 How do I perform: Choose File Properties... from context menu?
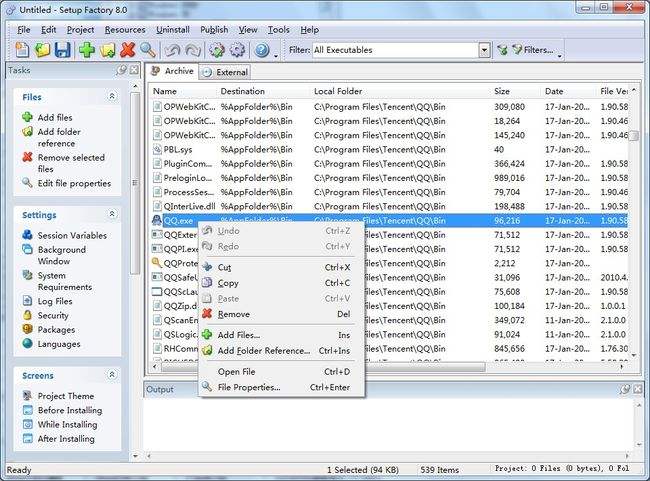pyautogui.click(x=282, y=387)
